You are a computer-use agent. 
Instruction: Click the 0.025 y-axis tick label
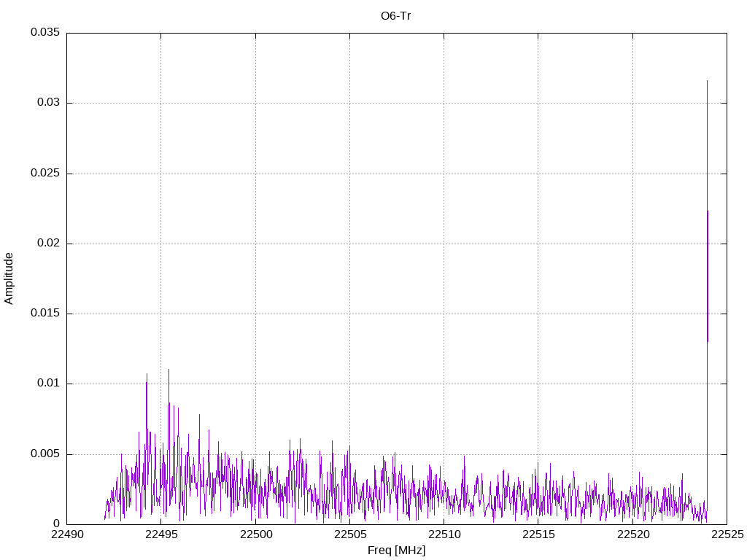44,174
